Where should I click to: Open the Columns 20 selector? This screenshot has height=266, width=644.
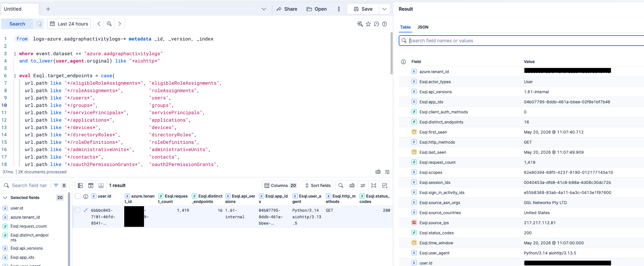coord(280,185)
